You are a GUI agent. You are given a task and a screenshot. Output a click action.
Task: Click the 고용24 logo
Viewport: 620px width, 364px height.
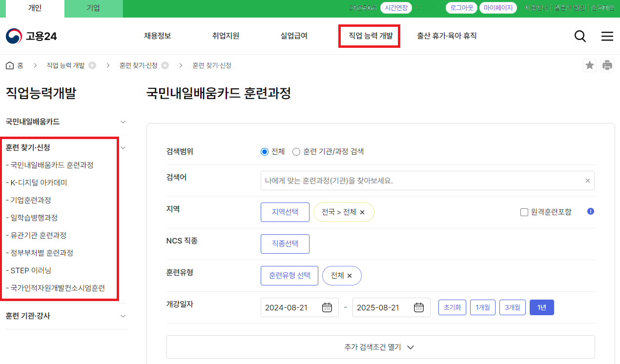coord(32,36)
